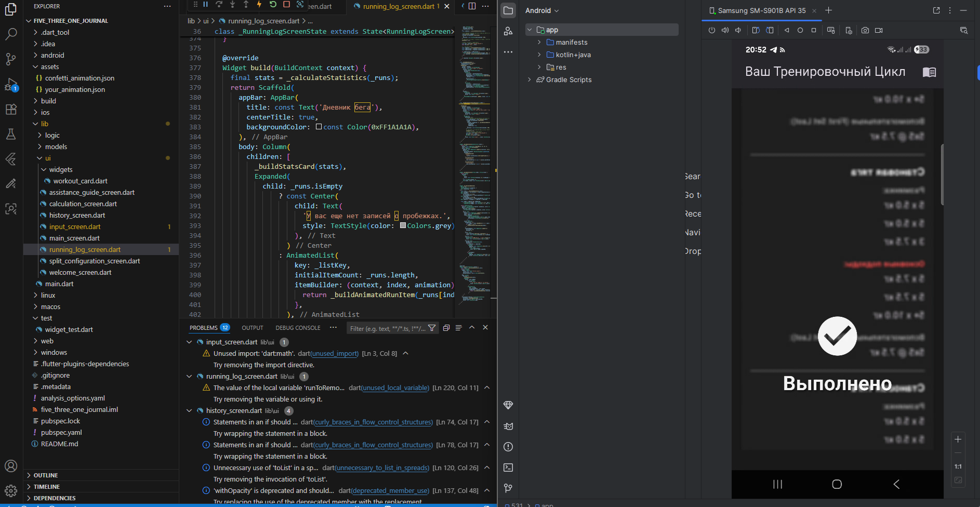The image size is (980, 507).
Task: Open the Source Control view
Action: [11, 59]
